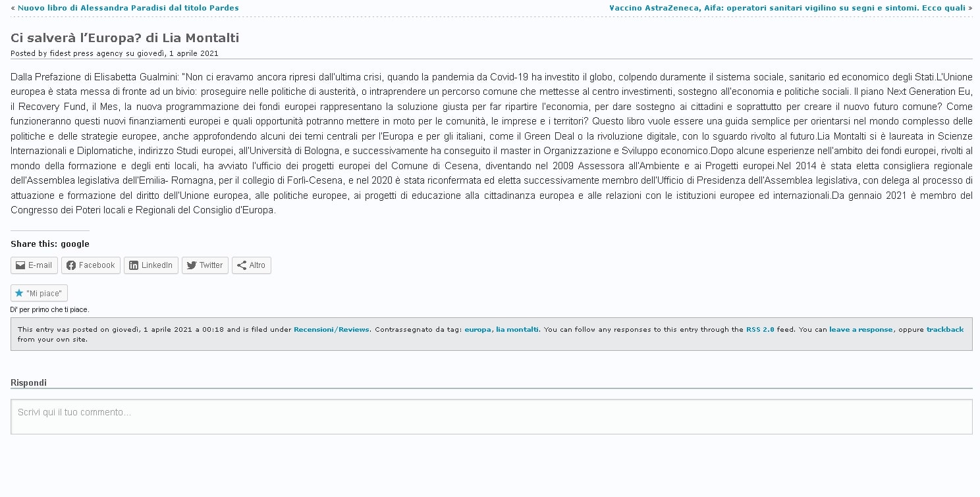Follow responses via the RSS 2.0 link
The height and width of the screenshot is (497, 980).
point(760,330)
